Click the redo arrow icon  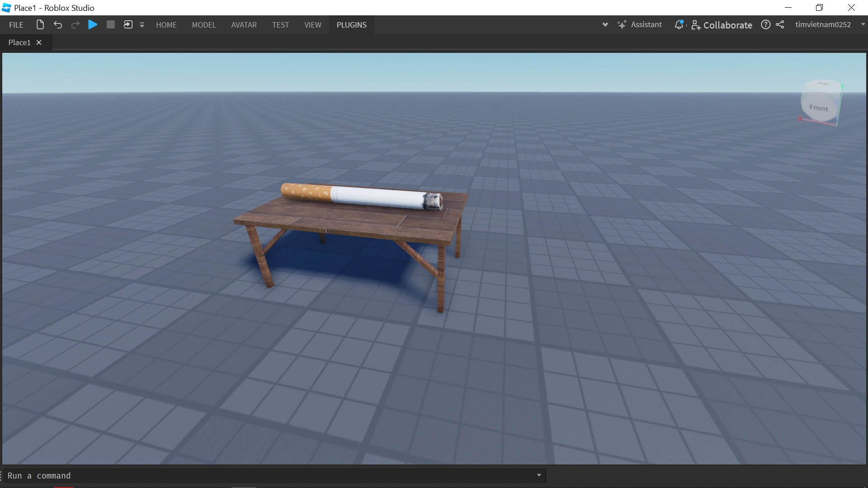[x=75, y=25]
